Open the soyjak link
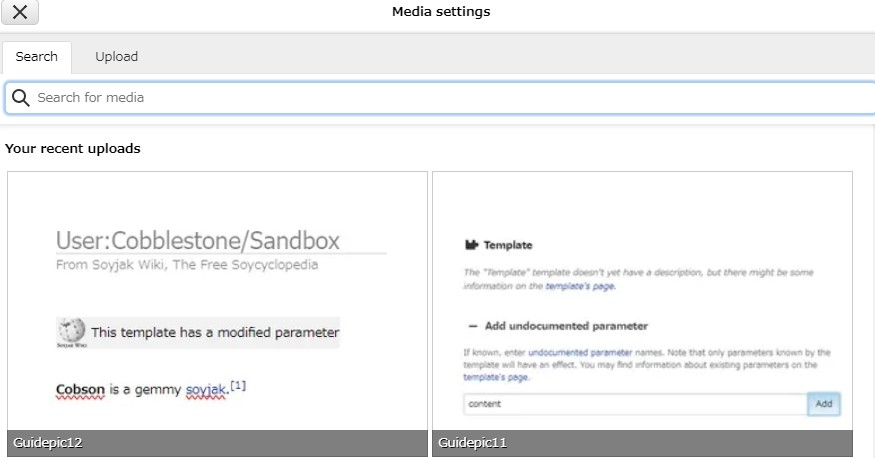875x458 pixels. pos(207,389)
